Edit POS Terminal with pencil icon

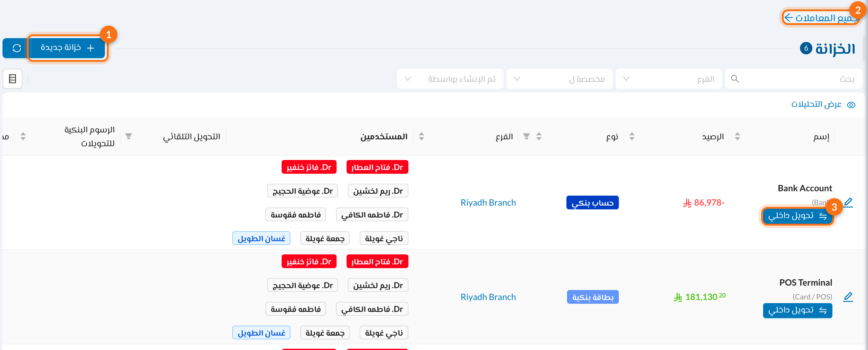coord(848,297)
